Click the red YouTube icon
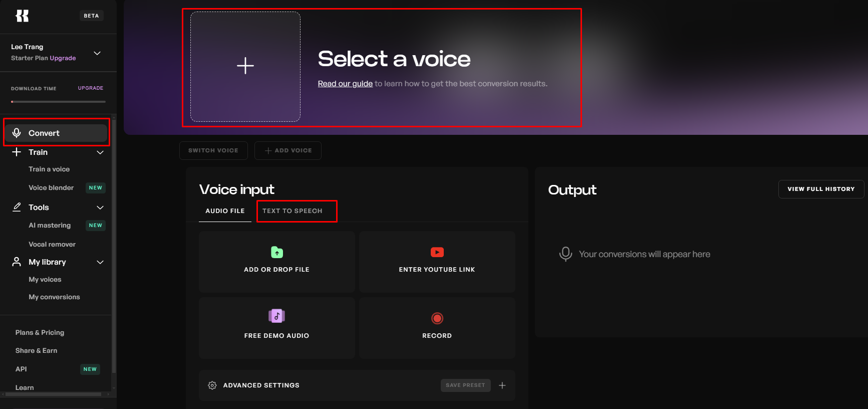The height and width of the screenshot is (409, 868). point(437,252)
